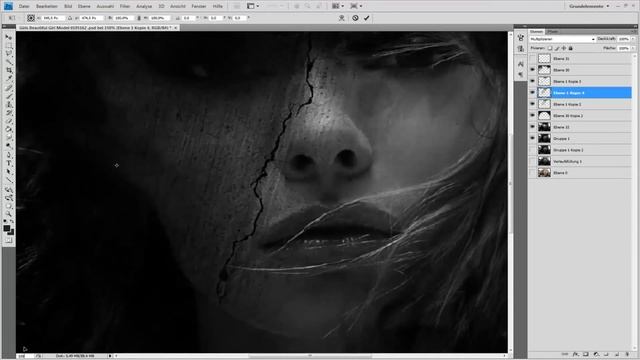Select the Eyedropper tool
The height and width of the screenshot is (360, 640).
coord(9,78)
